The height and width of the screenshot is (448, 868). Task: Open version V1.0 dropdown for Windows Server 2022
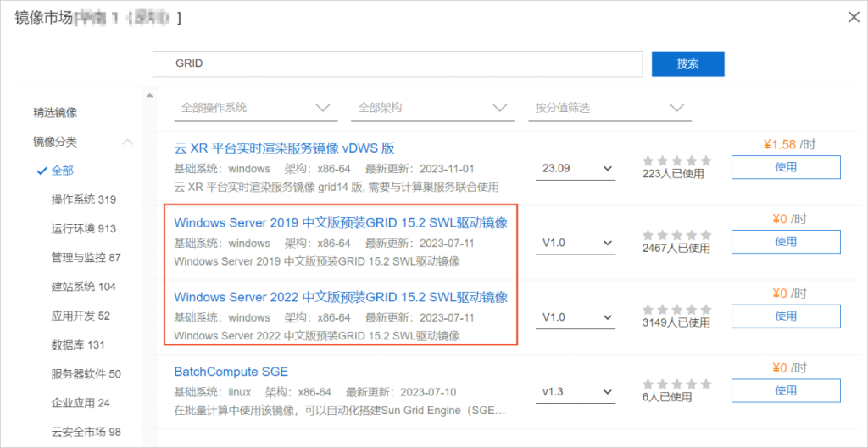[x=576, y=317]
